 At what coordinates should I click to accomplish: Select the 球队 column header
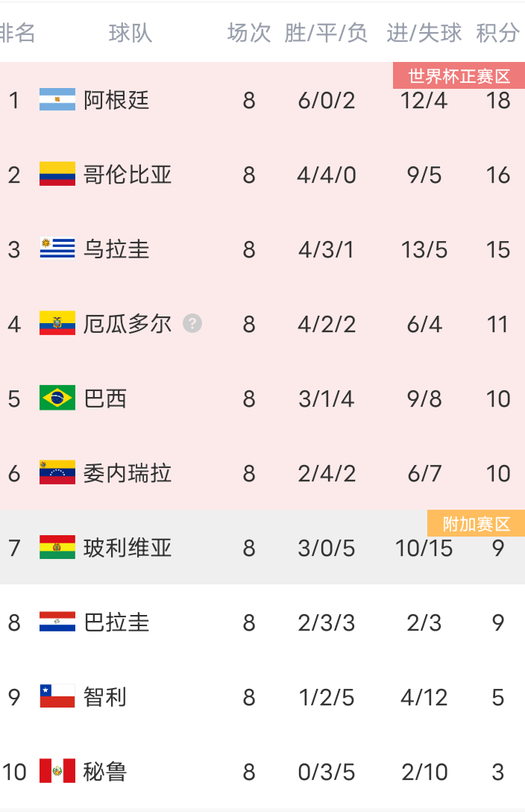click(x=131, y=33)
